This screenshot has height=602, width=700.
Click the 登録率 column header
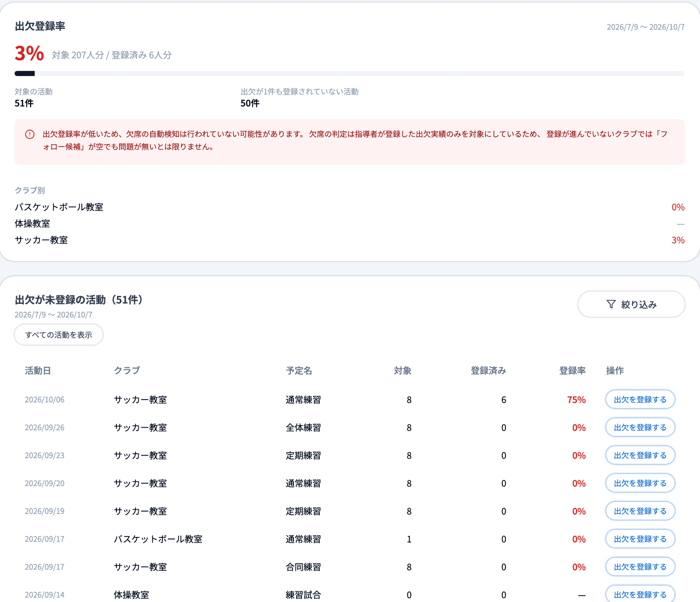(572, 371)
